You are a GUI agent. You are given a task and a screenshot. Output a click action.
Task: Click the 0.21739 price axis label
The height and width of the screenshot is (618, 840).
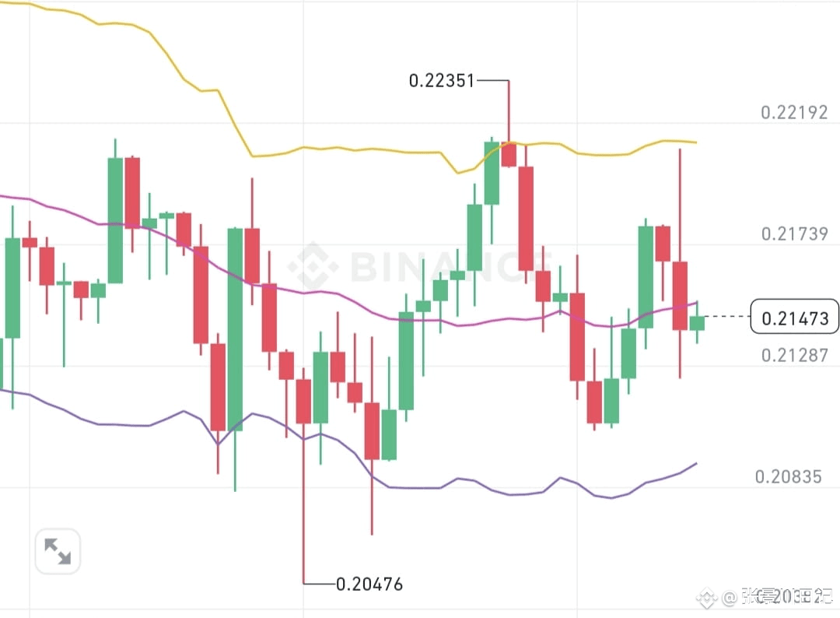point(793,234)
